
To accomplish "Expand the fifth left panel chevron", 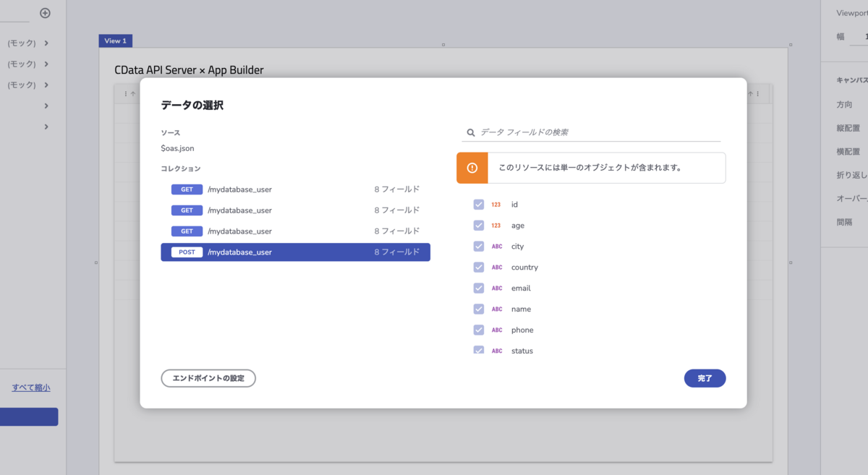I will pos(46,127).
